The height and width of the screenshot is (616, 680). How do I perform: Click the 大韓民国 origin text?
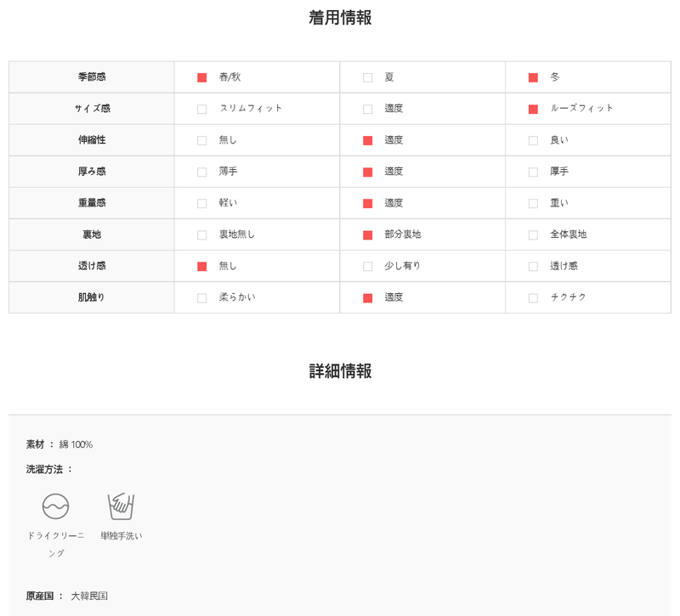[x=89, y=596]
